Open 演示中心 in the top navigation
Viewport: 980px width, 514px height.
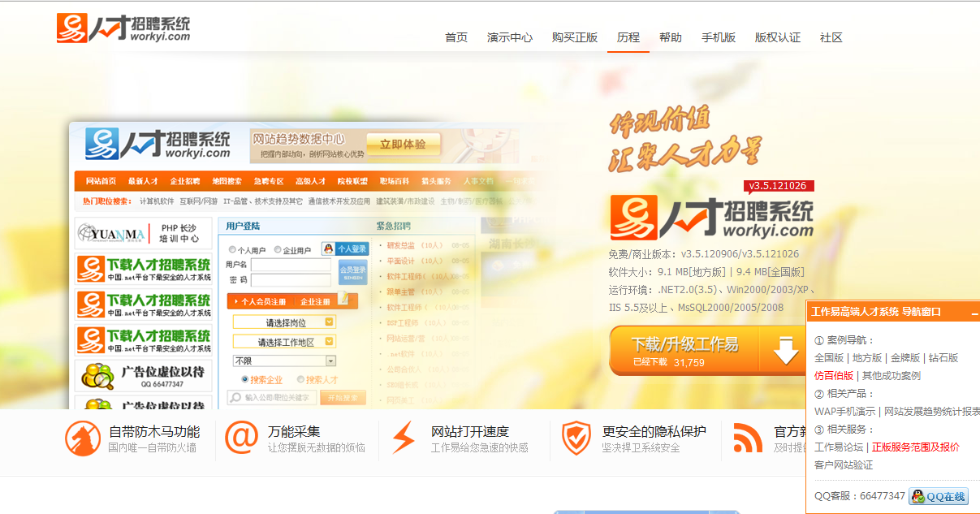510,37
